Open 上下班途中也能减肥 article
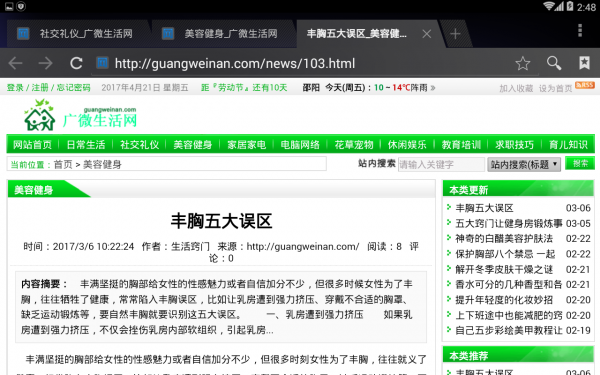The height and width of the screenshot is (375, 600). coord(509,315)
